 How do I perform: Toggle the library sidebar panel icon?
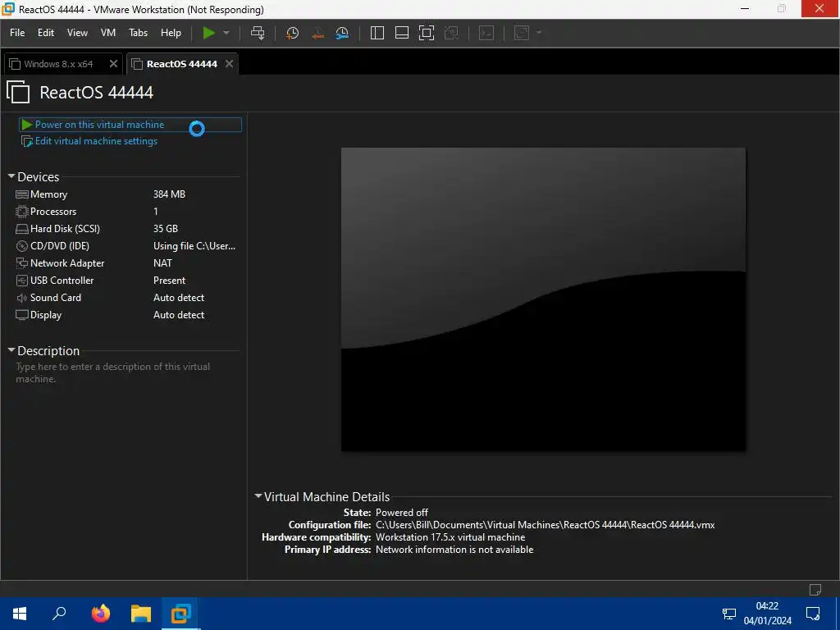(x=377, y=33)
